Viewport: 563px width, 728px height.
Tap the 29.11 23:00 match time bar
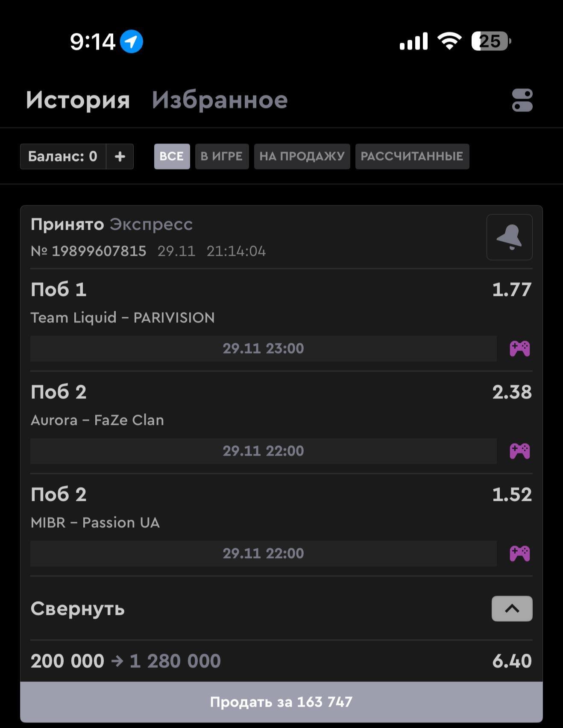click(x=263, y=348)
